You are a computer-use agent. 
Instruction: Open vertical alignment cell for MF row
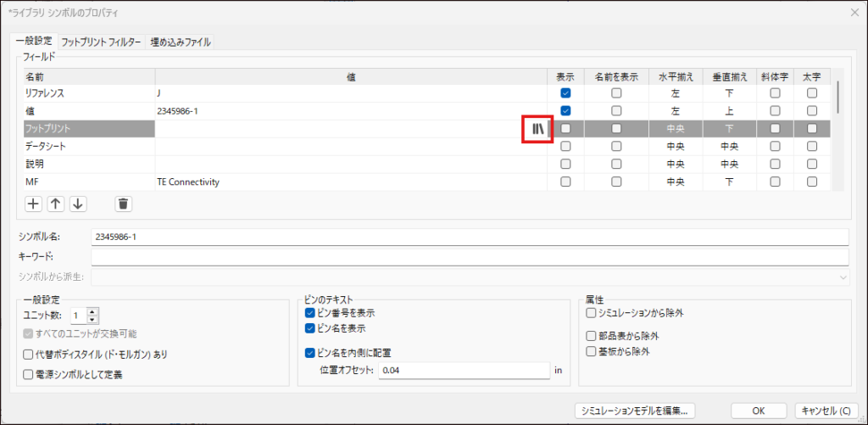point(729,182)
